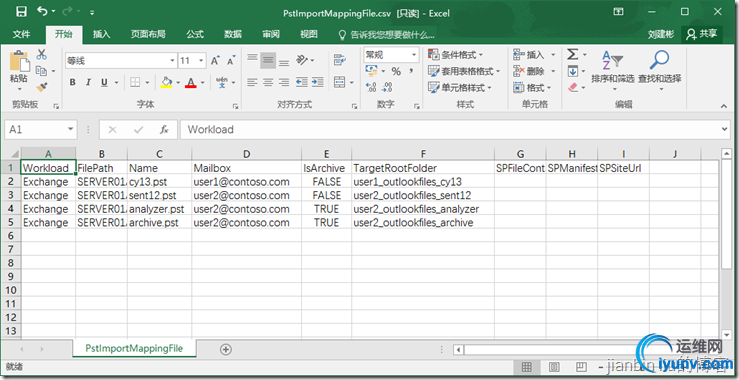This screenshot has height=380, width=739.
Task: Toggle Italic formatting
Action: coord(88,83)
